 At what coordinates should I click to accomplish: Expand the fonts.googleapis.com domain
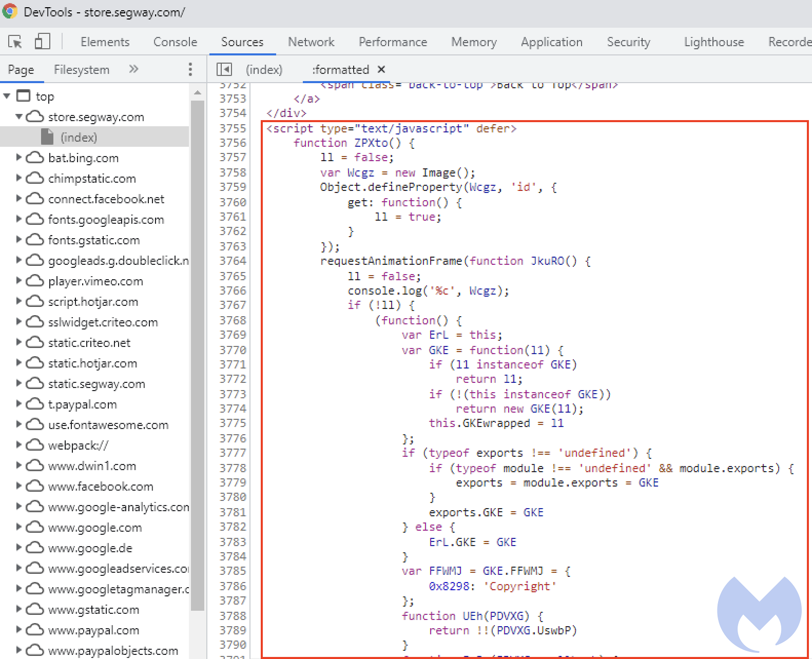pos(19,219)
